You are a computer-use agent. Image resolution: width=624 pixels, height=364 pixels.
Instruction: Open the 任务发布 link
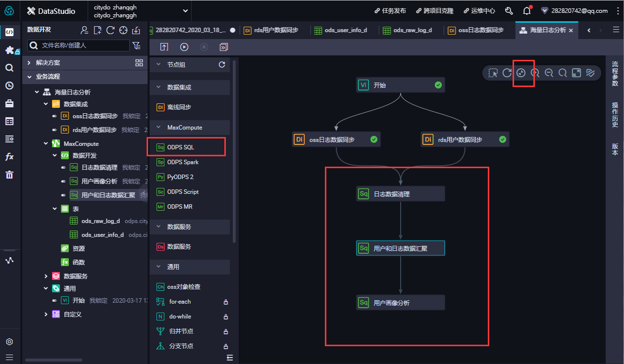pyautogui.click(x=390, y=11)
